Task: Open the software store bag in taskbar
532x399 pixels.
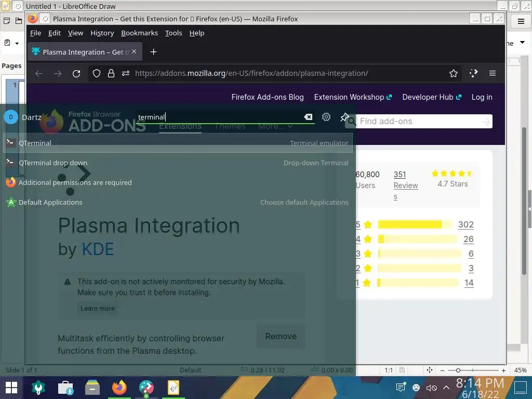Action: [x=65, y=388]
